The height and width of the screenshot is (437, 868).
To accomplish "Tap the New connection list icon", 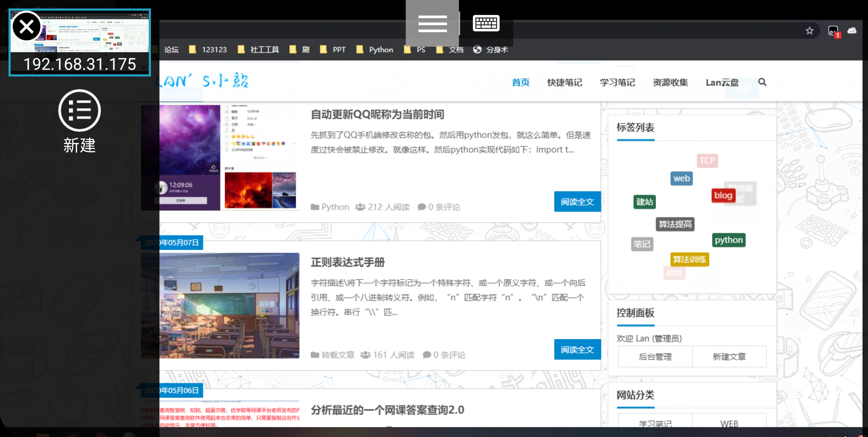I will click(x=80, y=110).
